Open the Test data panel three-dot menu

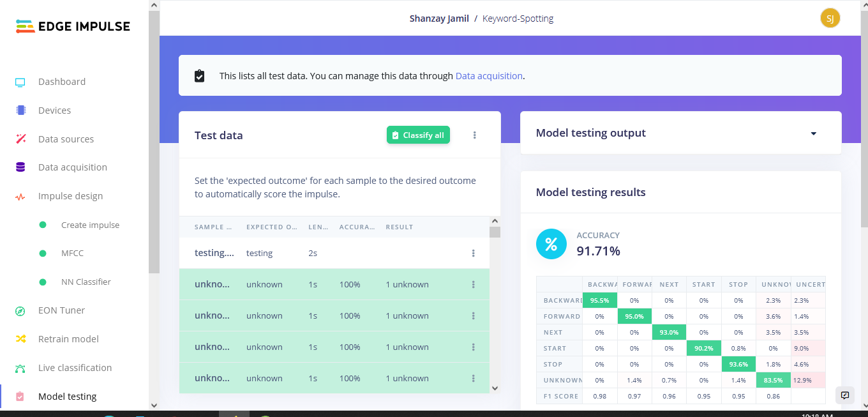click(x=474, y=135)
